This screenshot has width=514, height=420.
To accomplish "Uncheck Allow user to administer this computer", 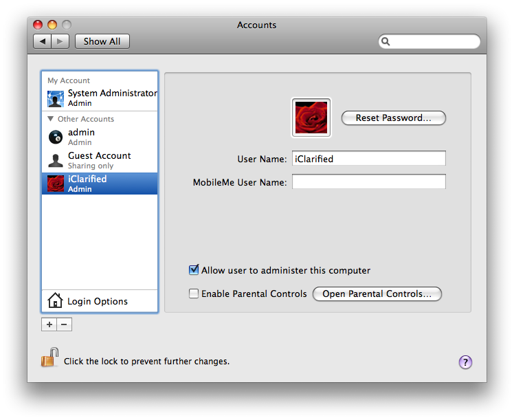I will (194, 270).
